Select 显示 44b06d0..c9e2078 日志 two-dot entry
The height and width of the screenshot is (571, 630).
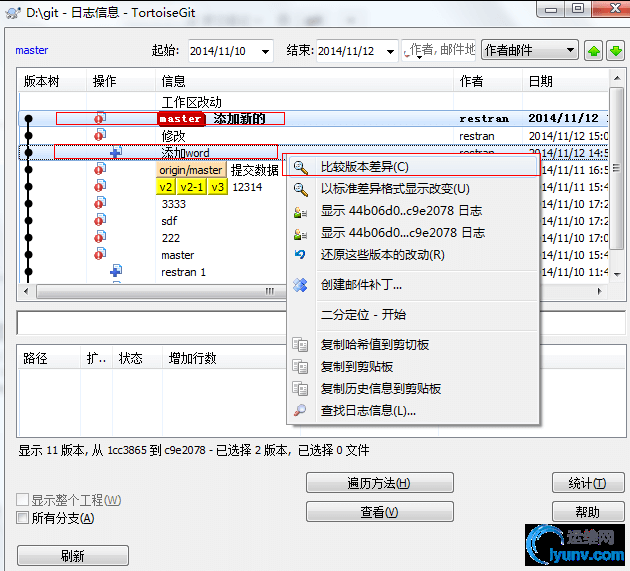pyautogui.click(x=412, y=211)
